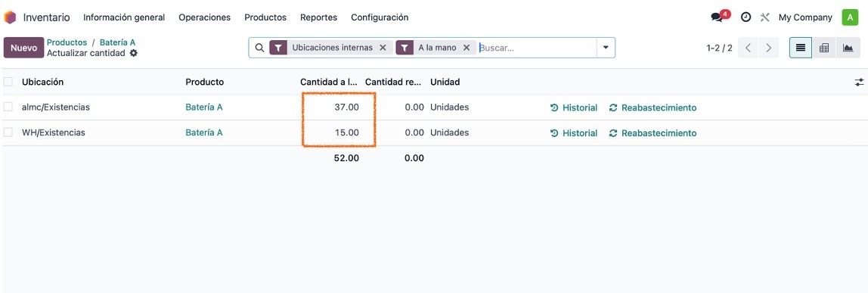Click WH/Existencias location cell

pos(53,132)
